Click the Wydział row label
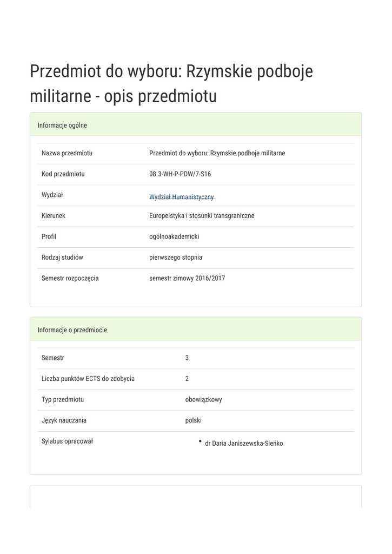Screen dimensions: 392x554 click(x=52, y=195)
